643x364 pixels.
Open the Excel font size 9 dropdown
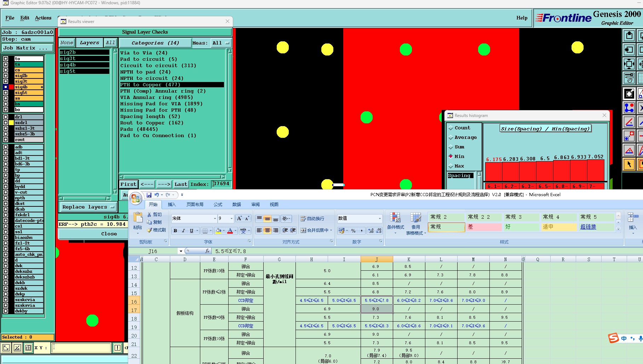232,218
